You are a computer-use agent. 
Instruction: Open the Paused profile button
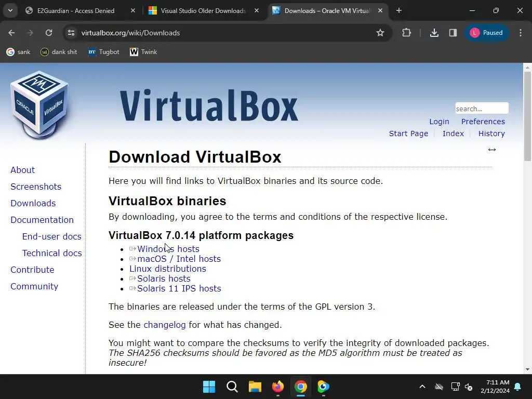tap(486, 33)
